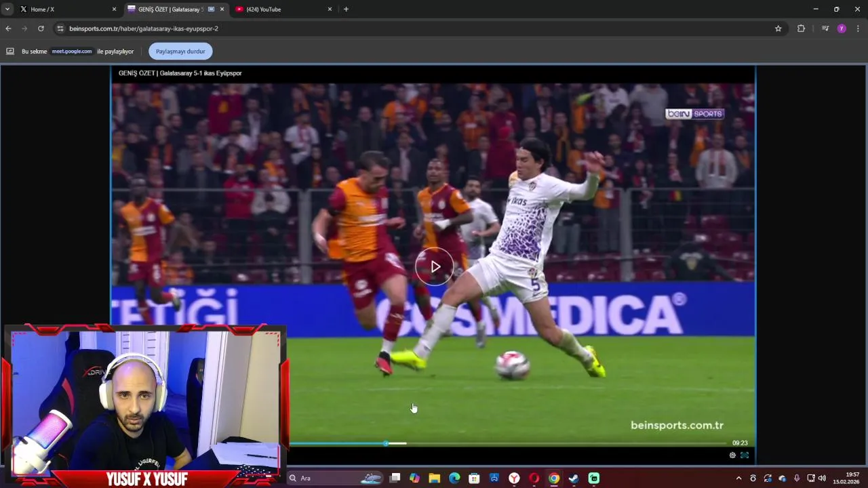Image resolution: width=868 pixels, height=488 pixels.
Task: Close the YouTube tab
Action: pyautogui.click(x=330, y=9)
